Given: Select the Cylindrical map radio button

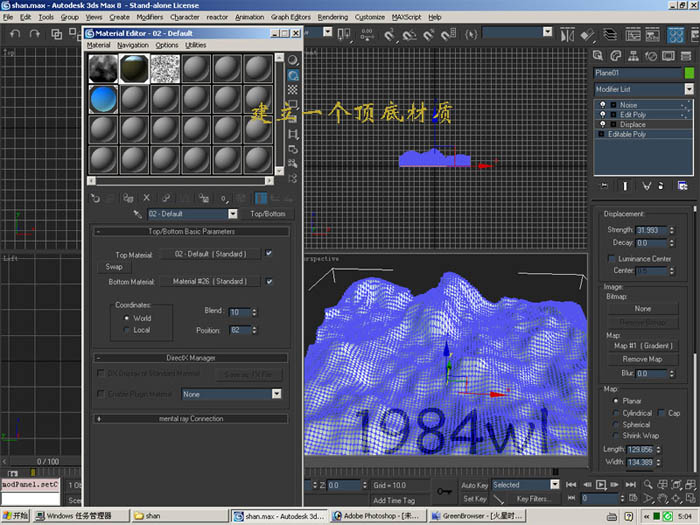Looking at the screenshot, I should [x=616, y=413].
